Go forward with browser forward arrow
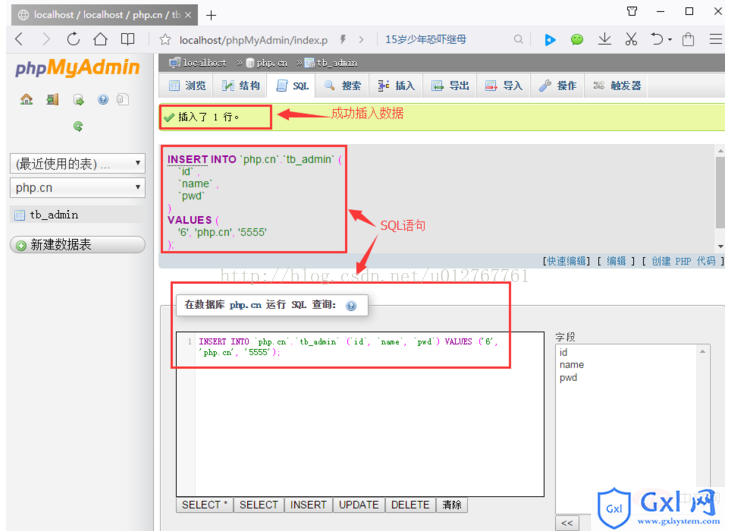The image size is (731, 531). pyautogui.click(x=46, y=39)
